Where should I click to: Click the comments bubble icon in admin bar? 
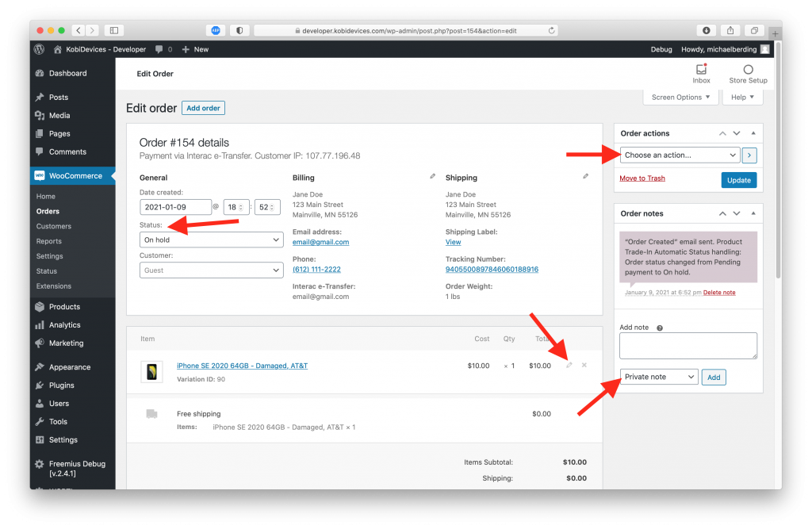tap(159, 49)
